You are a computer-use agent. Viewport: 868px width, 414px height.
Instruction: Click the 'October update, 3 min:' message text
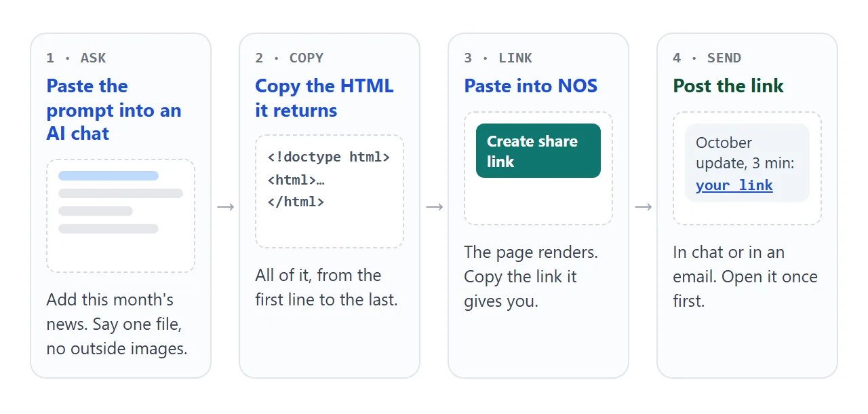click(x=745, y=153)
